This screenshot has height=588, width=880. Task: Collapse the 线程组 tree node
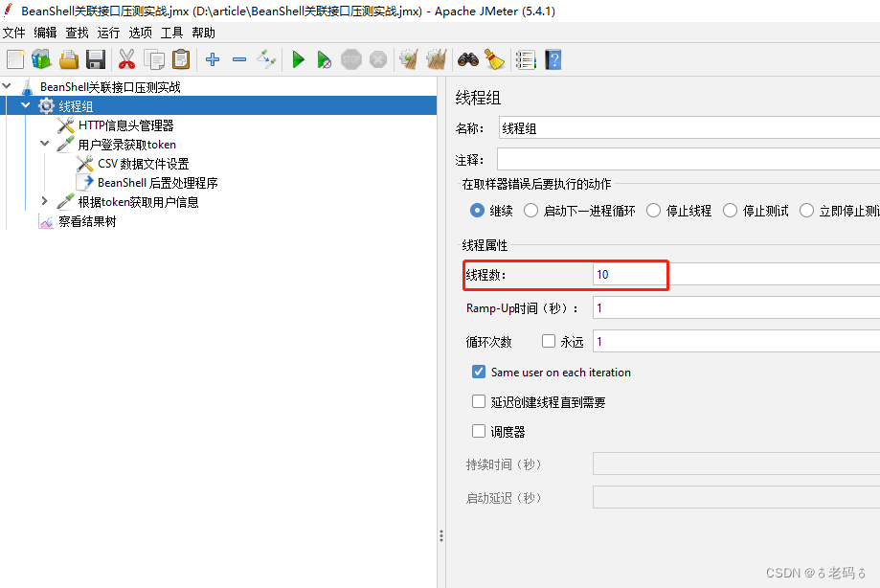click(x=25, y=105)
